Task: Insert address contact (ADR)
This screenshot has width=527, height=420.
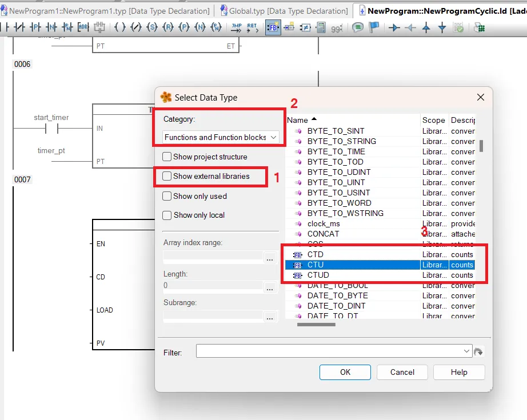Action: 83,27
